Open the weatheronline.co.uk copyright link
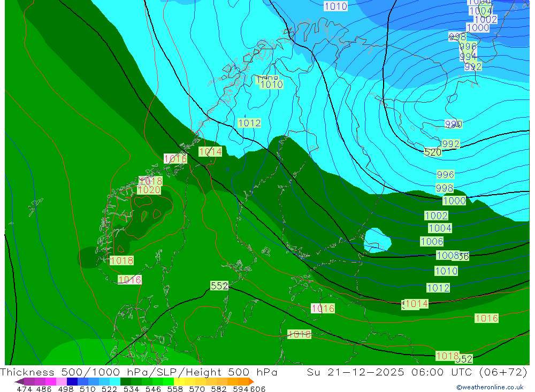Viewport: 535px width, 392px height. 490,387
